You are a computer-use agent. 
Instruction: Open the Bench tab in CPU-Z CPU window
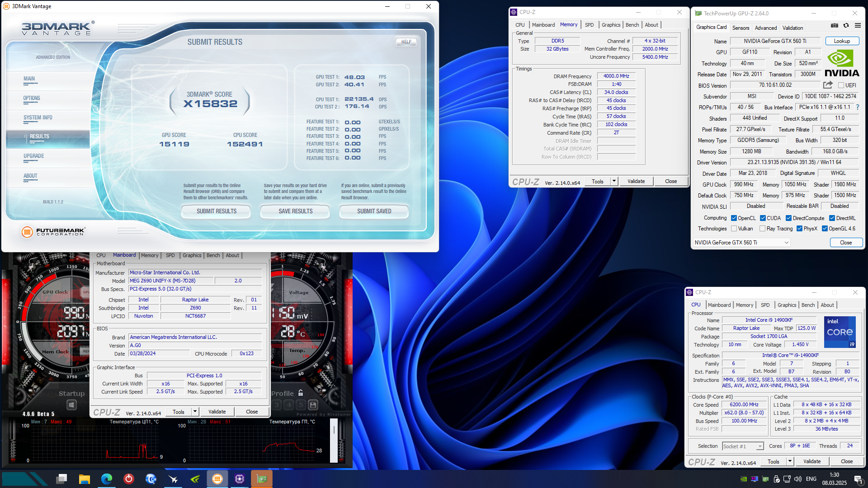click(808, 305)
